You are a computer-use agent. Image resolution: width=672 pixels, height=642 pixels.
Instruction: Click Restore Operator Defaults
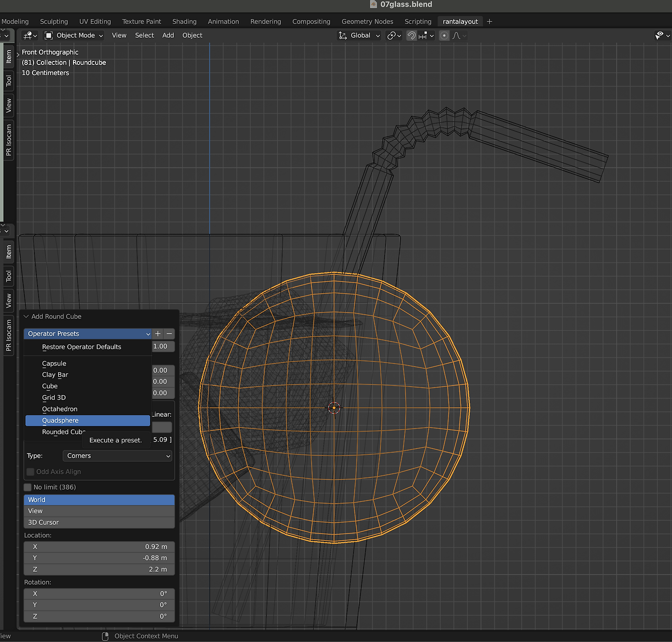[x=81, y=347]
